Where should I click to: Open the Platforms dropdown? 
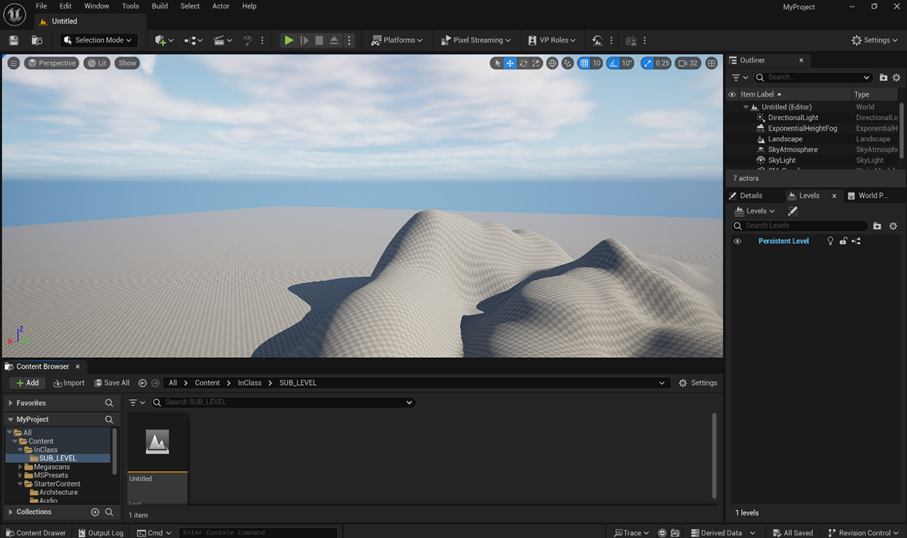[x=397, y=40]
